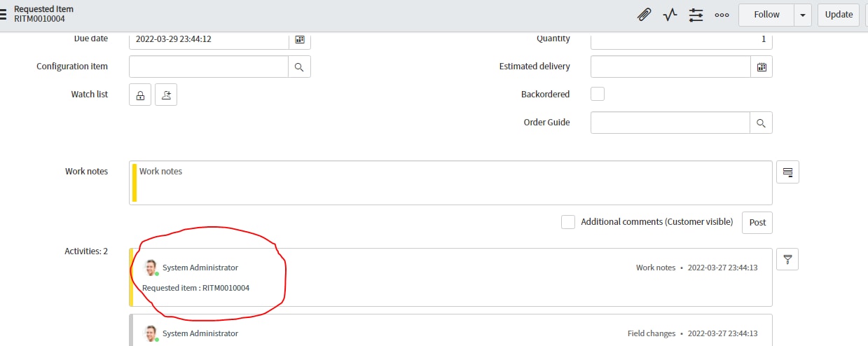The image size is (868, 346).
Task: Unlock the Watch list lock icon
Action: [x=140, y=95]
